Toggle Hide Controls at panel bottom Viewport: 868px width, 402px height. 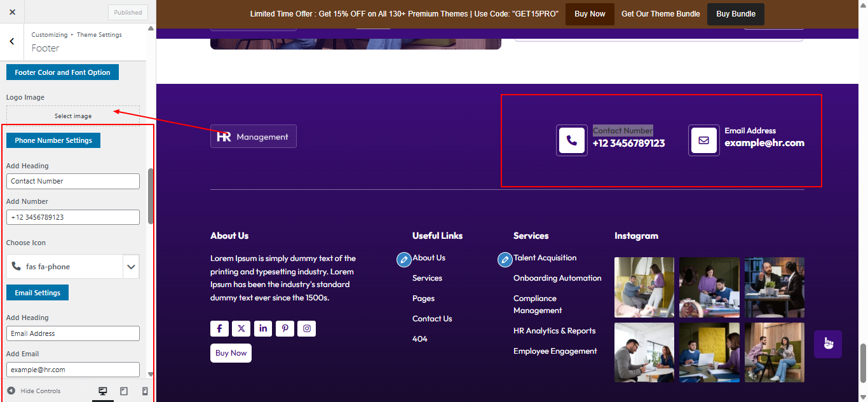click(x=35, y=391)
